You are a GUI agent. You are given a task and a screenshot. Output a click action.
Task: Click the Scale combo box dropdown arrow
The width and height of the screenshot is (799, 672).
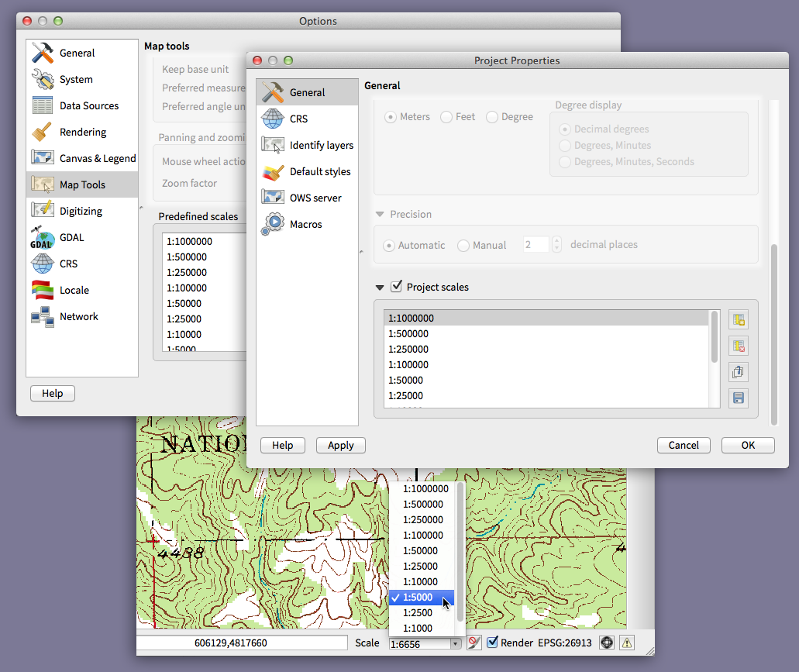(x=455, y=643)
